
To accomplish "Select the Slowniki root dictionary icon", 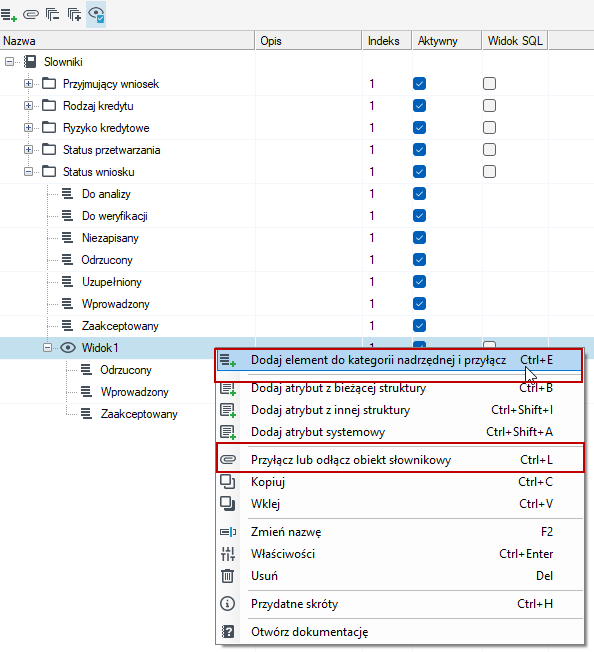I will point(30,62).
